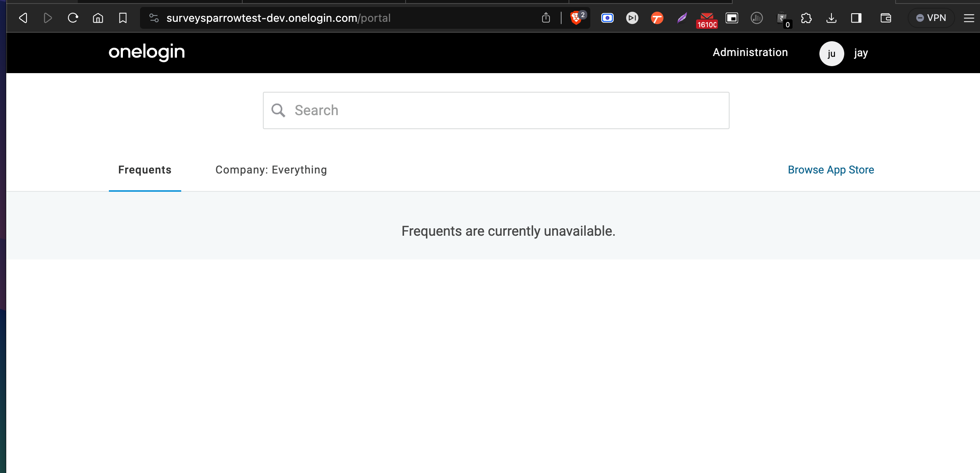
Task: Reload the OneLogin portal page
Action: [x=73, y=18]
